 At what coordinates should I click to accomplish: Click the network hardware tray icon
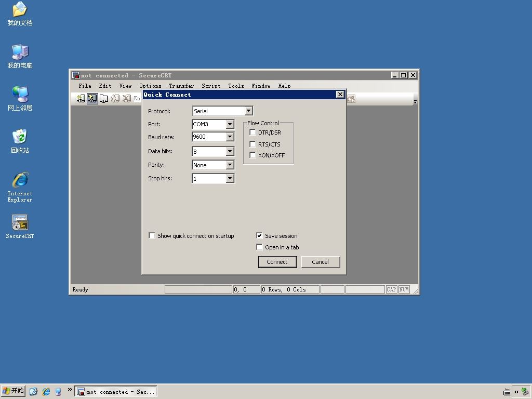click(525, 392)
